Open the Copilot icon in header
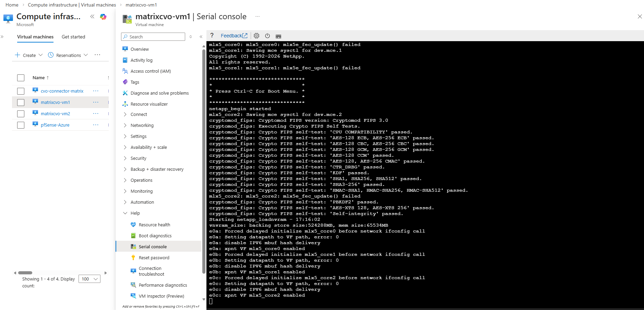Screen dimensions: 644x310 click(x=103, y=17)
